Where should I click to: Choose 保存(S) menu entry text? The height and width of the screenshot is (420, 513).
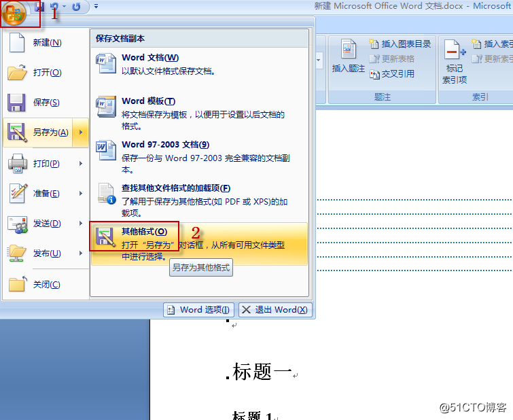point(46,103)
